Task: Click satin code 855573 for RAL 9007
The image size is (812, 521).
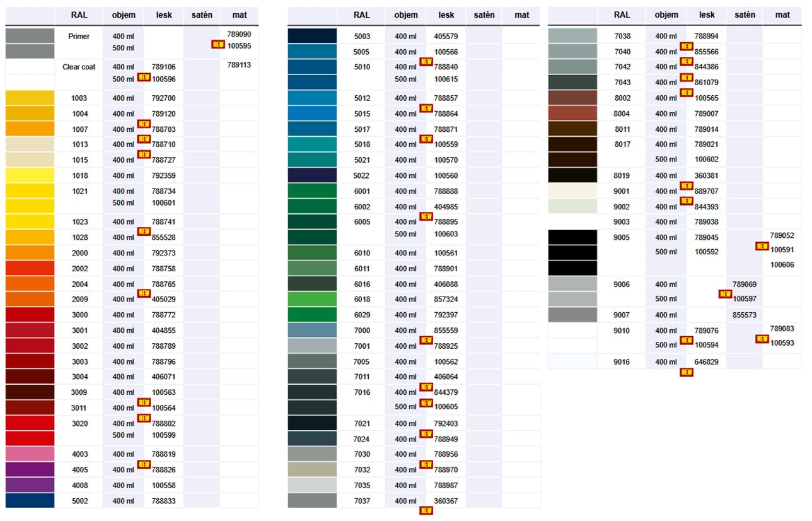Action: point(744,315)
